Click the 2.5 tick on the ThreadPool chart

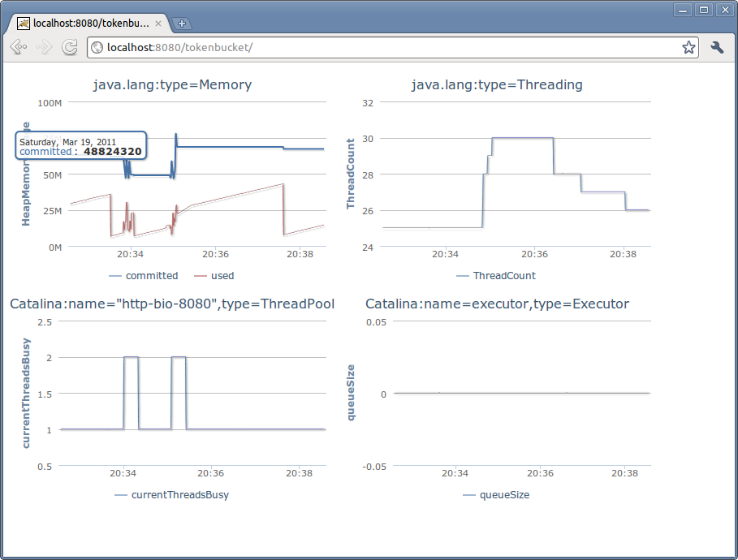[x=45, y=322]
